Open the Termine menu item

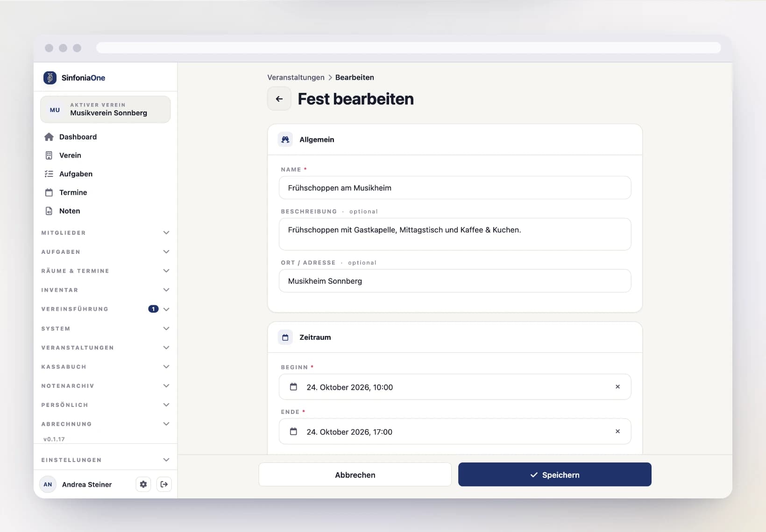click(x=106, y=192)
